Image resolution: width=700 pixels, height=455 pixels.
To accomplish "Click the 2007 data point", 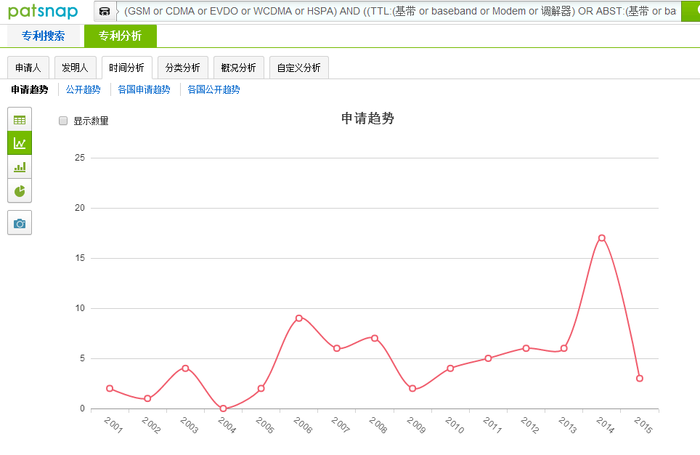I will click(x=337, y=348).
